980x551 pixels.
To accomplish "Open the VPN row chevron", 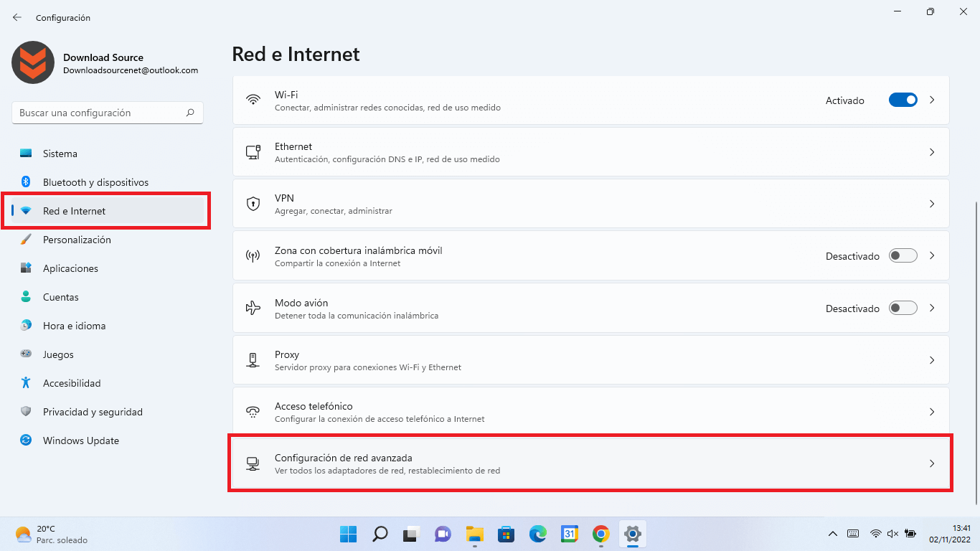I will click(932, 204).
